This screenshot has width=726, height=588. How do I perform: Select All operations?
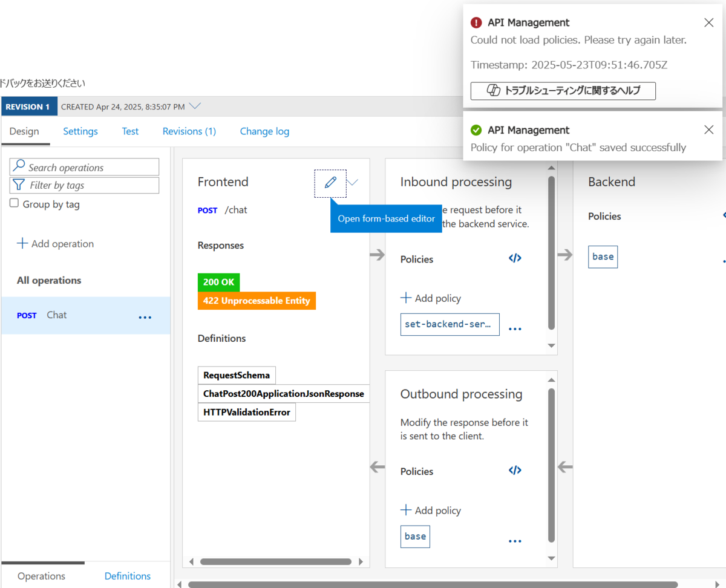(49, 280)
